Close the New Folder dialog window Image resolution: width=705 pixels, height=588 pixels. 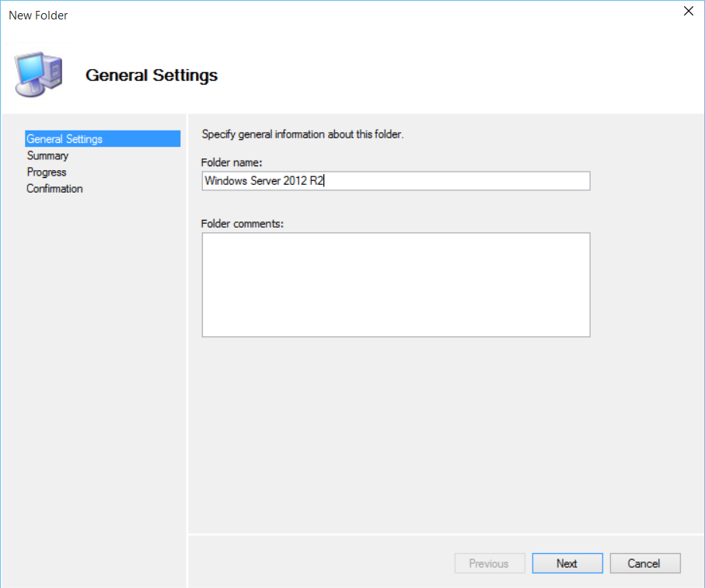coord(688,12)
